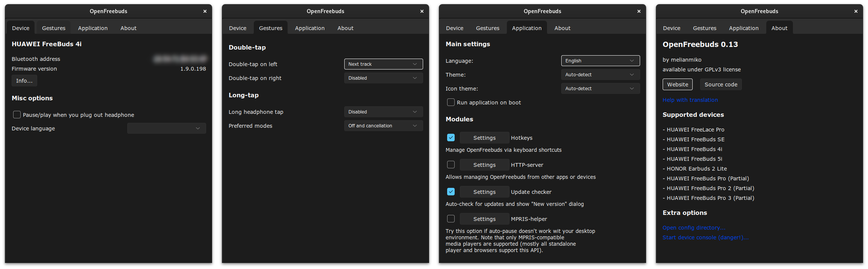Click Open config directory… link
This screenshot has width=868, height=269.
pyautogui.click(x=694, y=227)
